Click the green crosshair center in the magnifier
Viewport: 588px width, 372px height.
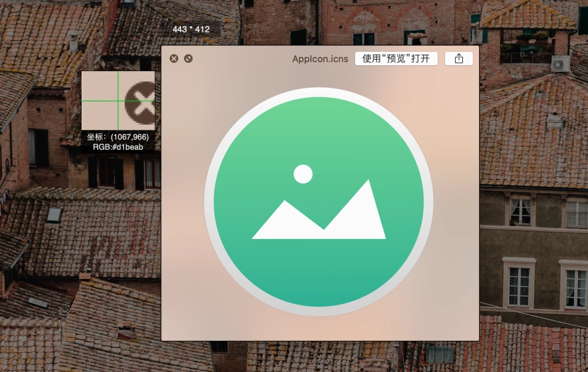pos(118,100)
